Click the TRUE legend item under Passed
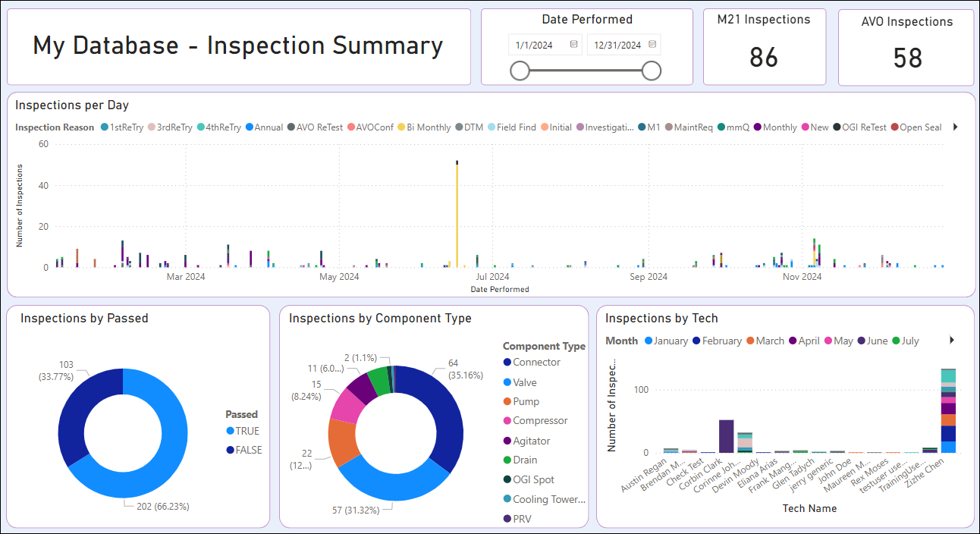The height and width of the screenshot is (534, 980). coord(242,431)
